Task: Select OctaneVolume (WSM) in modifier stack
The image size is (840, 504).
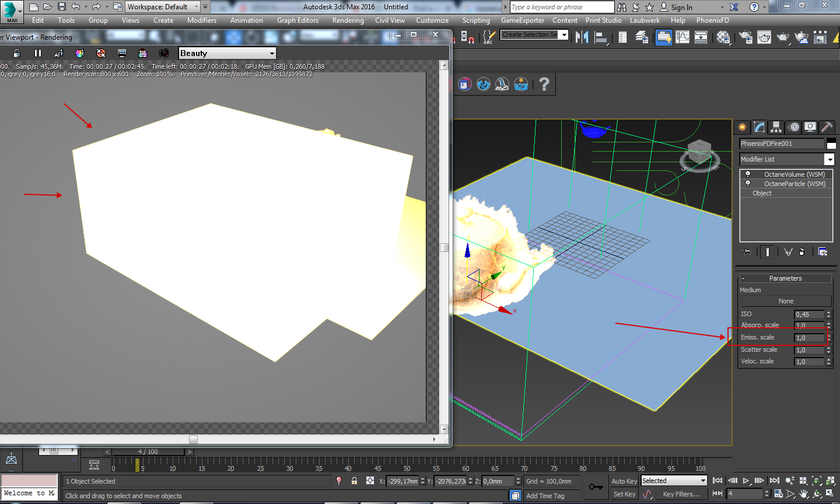Action: tap(794, 174)
